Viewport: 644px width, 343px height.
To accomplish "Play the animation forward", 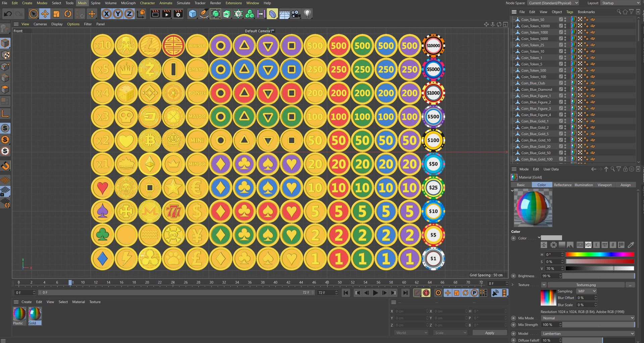I will (375, 293).
